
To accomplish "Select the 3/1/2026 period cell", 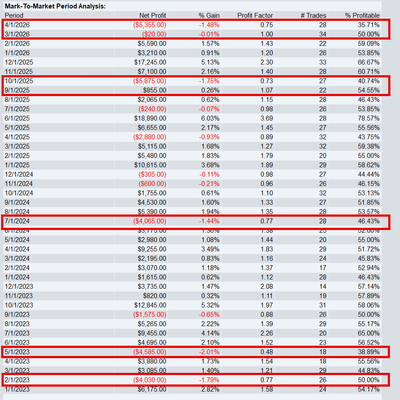I will (x=17, y=34).
